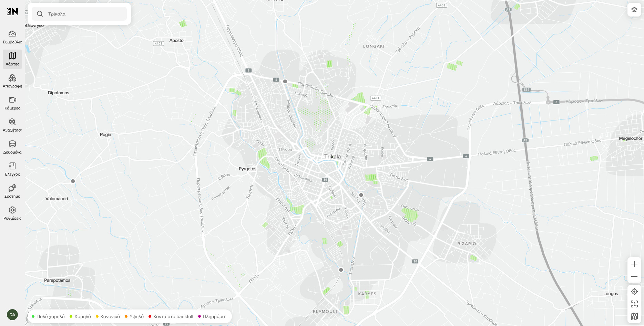Select the Χάρτης map menu item
The height and width of the screenshot is (326, 644).
click(x=12, y=59)
